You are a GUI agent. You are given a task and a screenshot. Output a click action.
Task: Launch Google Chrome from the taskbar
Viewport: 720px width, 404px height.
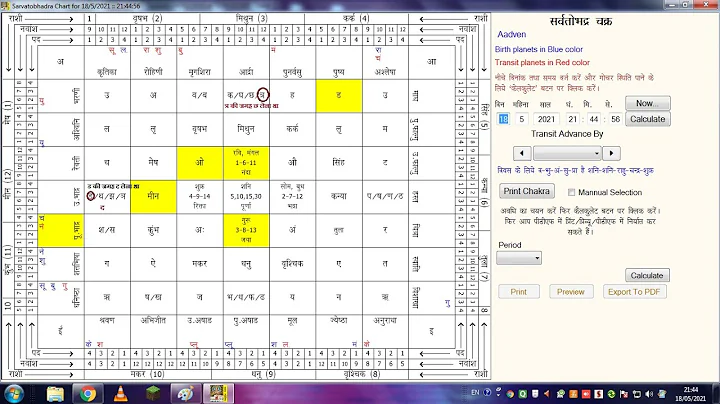tap(88, 394)
